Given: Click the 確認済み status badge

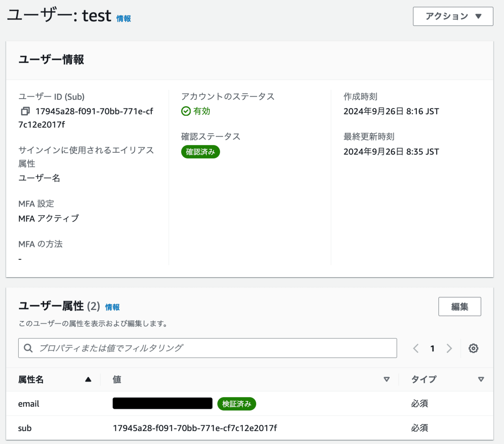Looking at the screenshot, I should (200, 152).
